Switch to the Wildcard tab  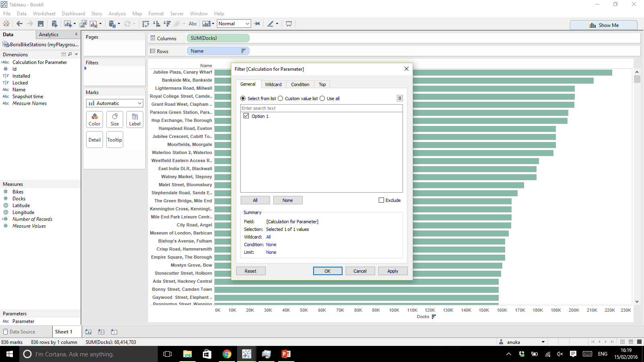pos(273,84)
